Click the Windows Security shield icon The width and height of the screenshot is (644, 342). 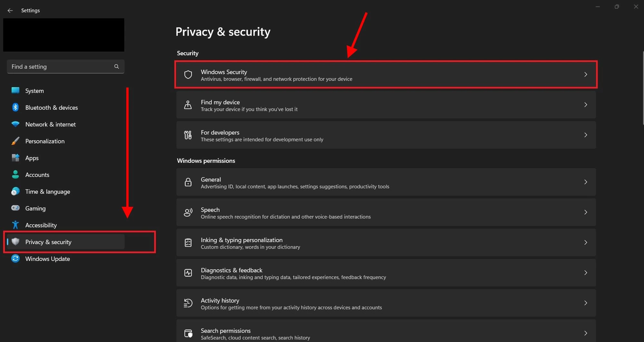pos(188,75)
